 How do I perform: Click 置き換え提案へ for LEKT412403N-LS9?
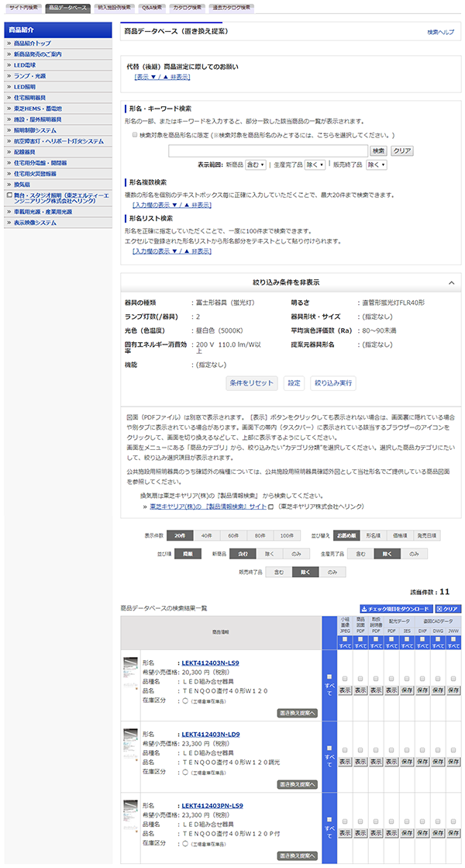[x=298, y=713]
